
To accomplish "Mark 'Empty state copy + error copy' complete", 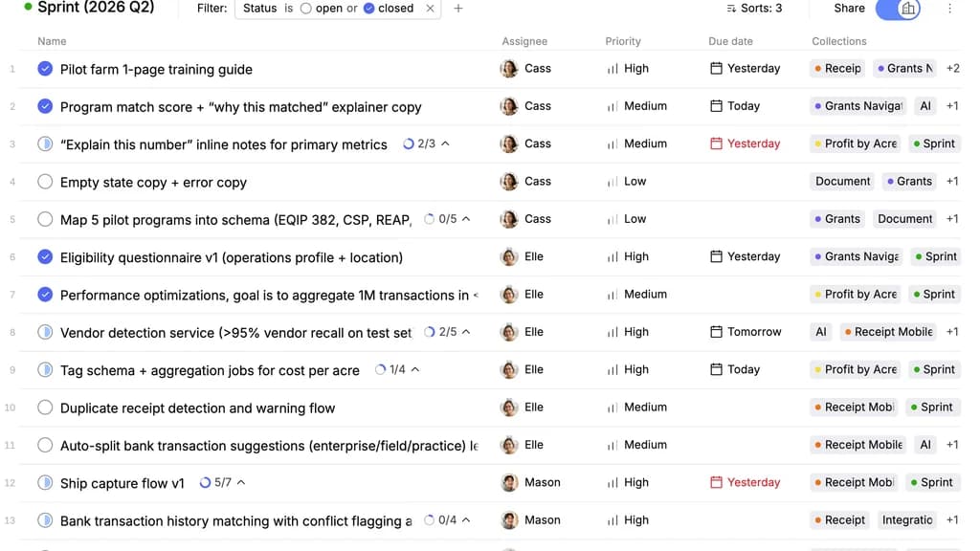I will tap(45, 182).
